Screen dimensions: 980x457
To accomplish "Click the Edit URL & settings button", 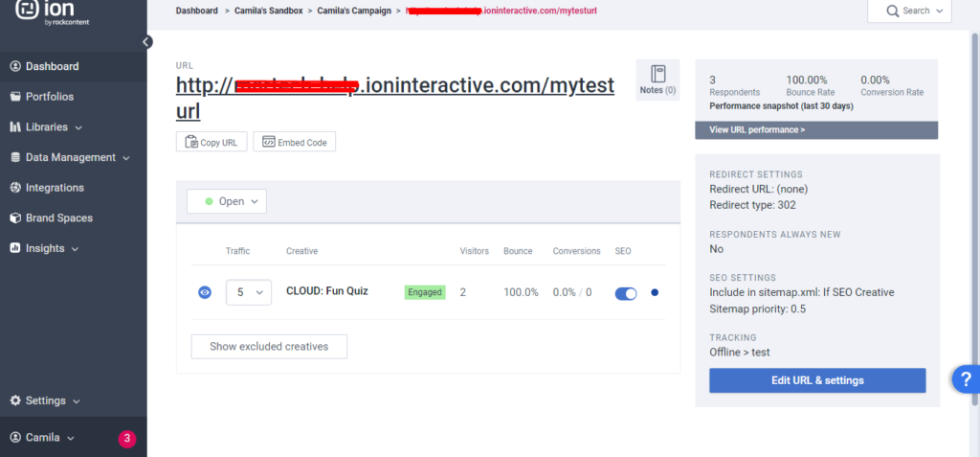I will pos(817,380).
